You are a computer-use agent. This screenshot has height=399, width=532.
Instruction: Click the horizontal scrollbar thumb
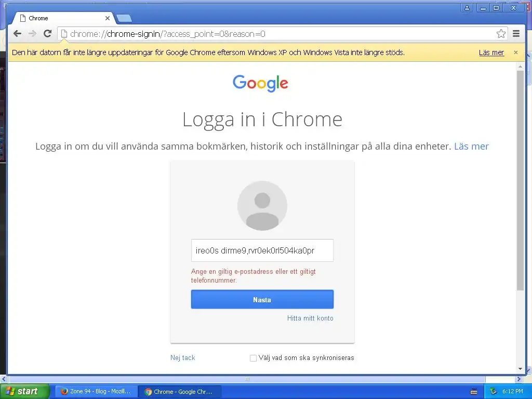click(247, 379)
